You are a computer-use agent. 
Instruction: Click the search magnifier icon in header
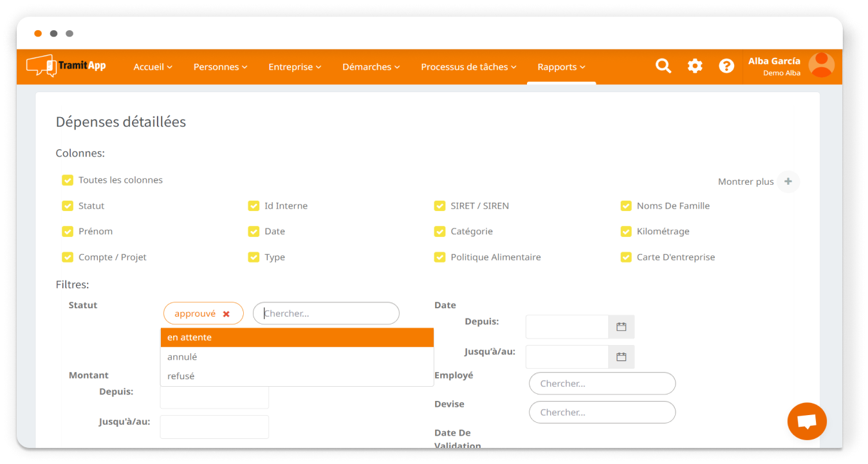(x=663, y=66)
